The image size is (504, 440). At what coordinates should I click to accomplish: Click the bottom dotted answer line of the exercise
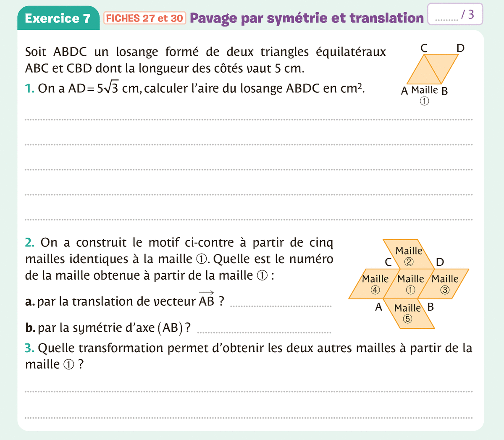coord(249,418)
